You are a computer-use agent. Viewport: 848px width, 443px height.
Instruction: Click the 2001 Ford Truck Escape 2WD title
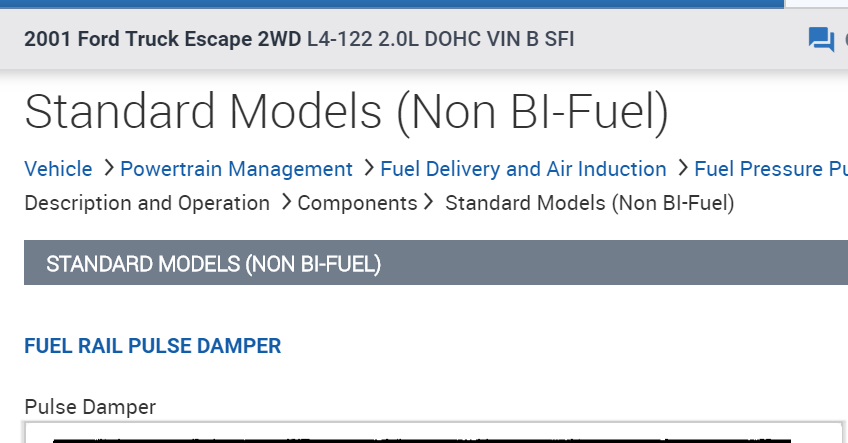tap(162, 40)
